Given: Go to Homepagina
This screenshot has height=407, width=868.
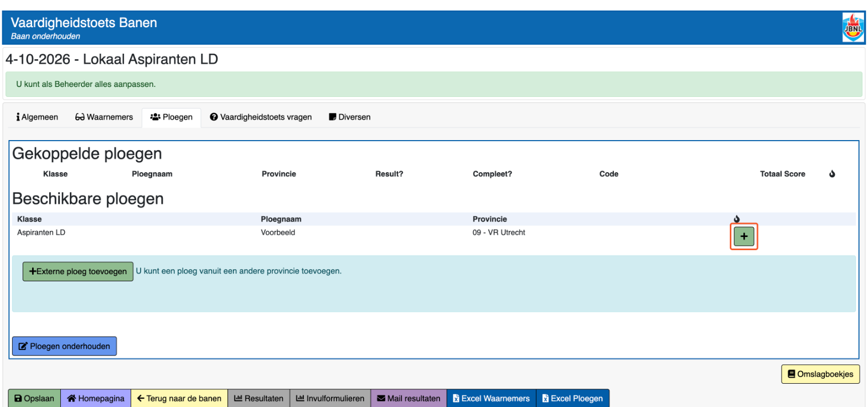Looking at the screenshot, I should (95, 398).
